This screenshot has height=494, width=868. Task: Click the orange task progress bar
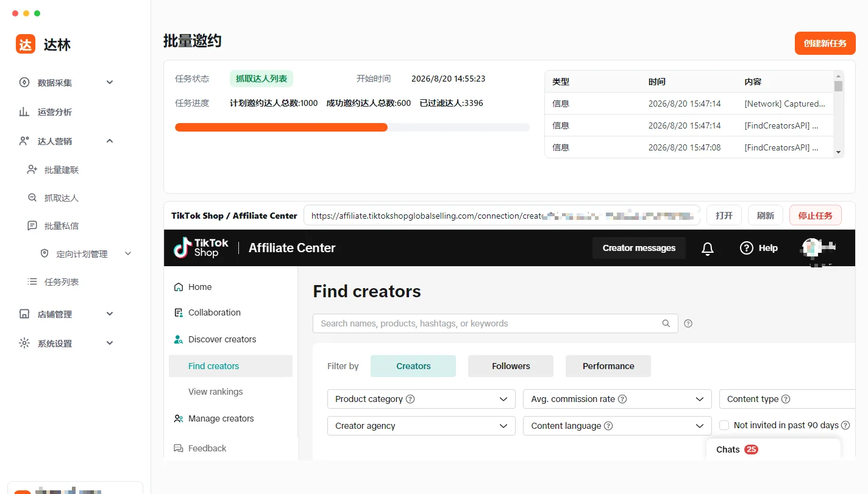281,127
